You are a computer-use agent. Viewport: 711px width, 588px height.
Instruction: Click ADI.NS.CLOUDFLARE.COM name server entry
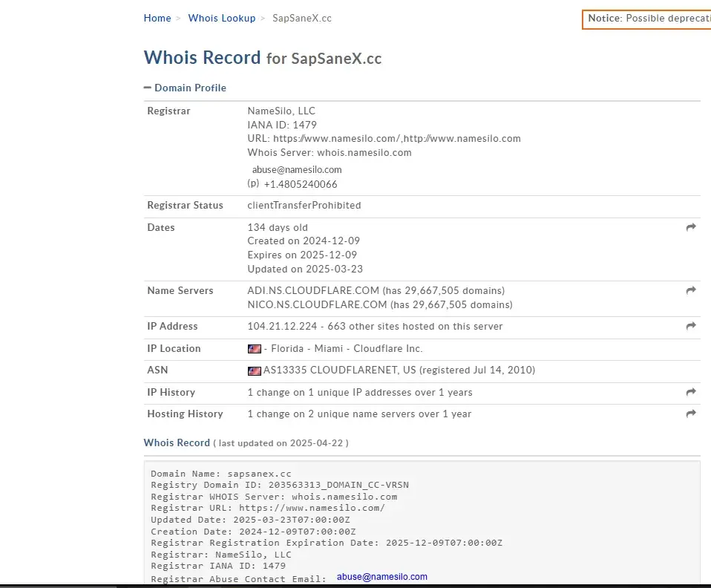coord(376,290)
